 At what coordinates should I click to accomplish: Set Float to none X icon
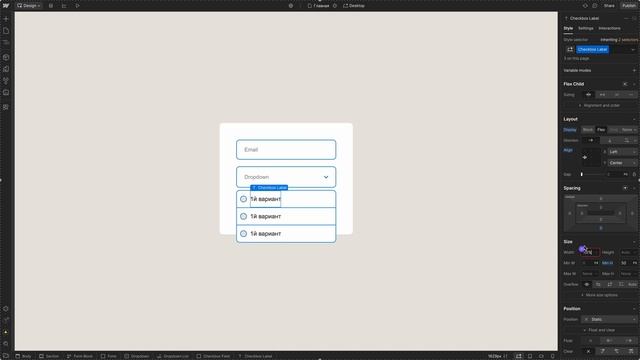(x=590, y=340)
